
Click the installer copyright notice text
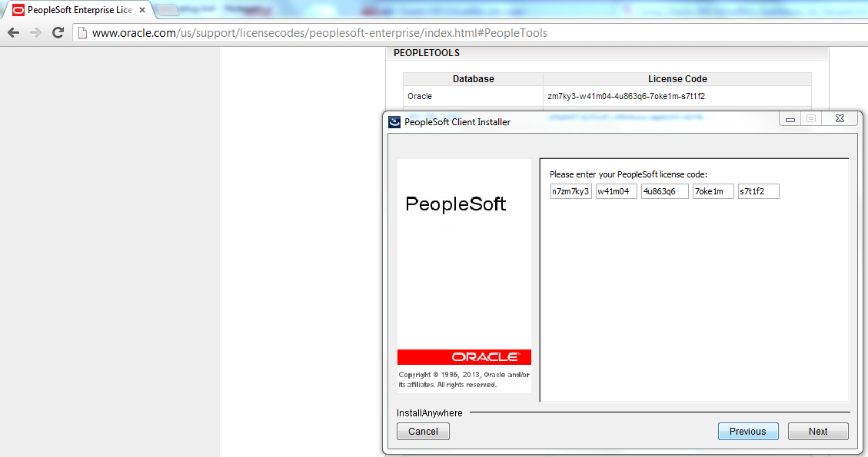[464, 379]
